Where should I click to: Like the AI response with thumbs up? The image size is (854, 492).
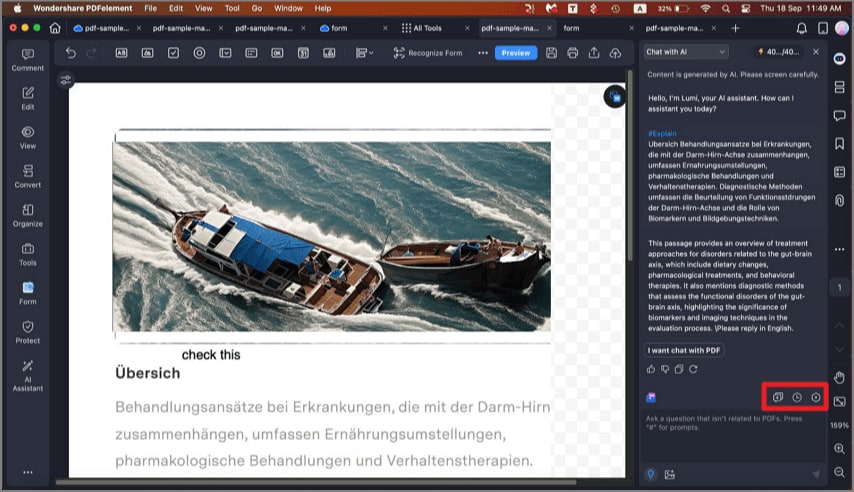coord(651,369)
